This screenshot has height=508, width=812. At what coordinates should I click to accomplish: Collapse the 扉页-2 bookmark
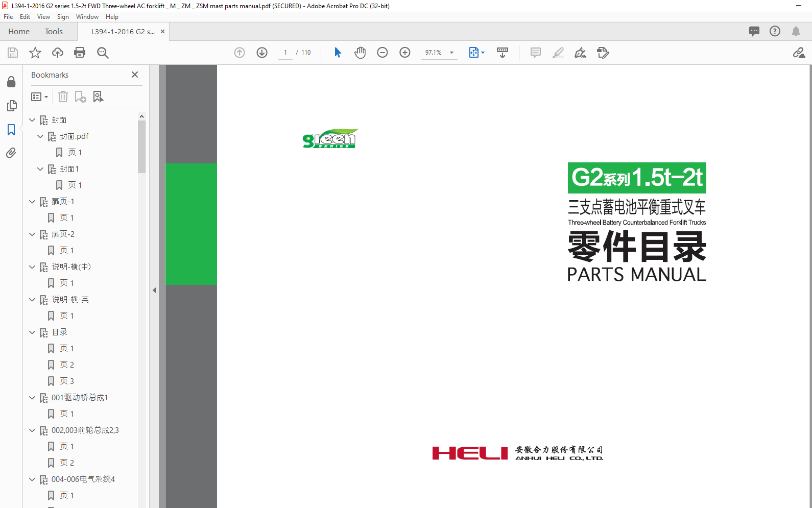coord(32,234)
